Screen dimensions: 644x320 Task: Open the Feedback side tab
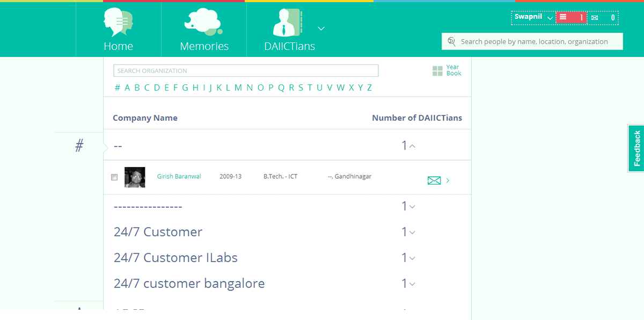click(636, 148)
